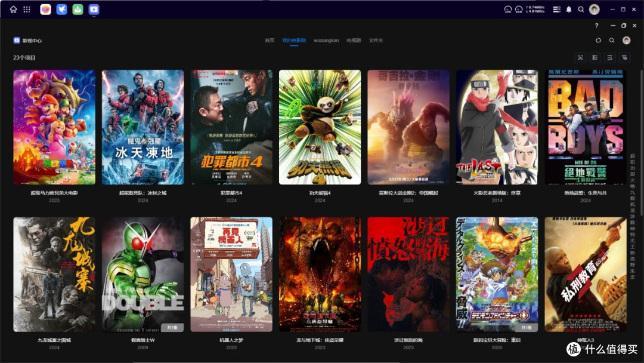
Task: Check the CPU usage gauge
Action: coord(508,9)
